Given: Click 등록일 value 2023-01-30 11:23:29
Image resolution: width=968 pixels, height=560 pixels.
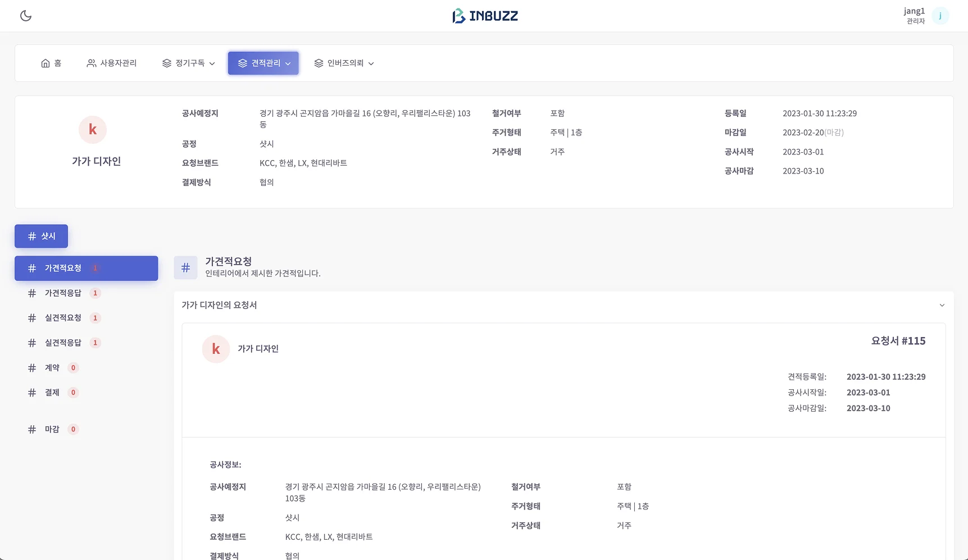Looking at the screenshot, I should pos(820,113).
